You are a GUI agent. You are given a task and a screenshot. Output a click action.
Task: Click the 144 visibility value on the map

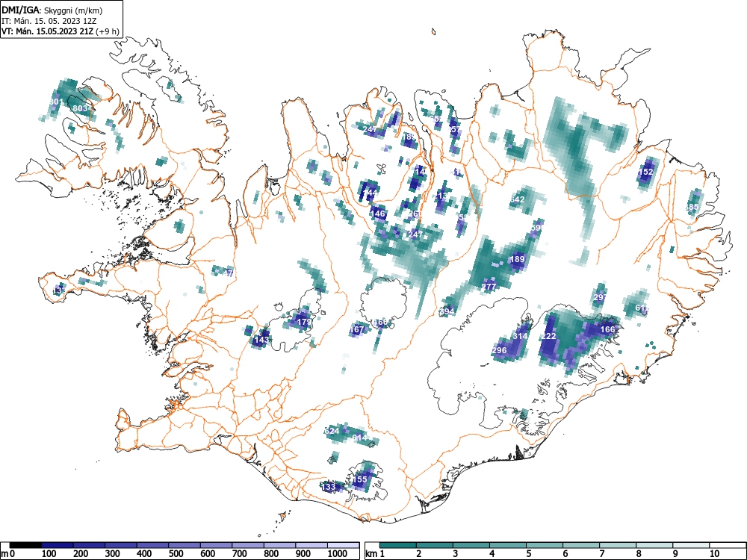[x=370, y=193]
